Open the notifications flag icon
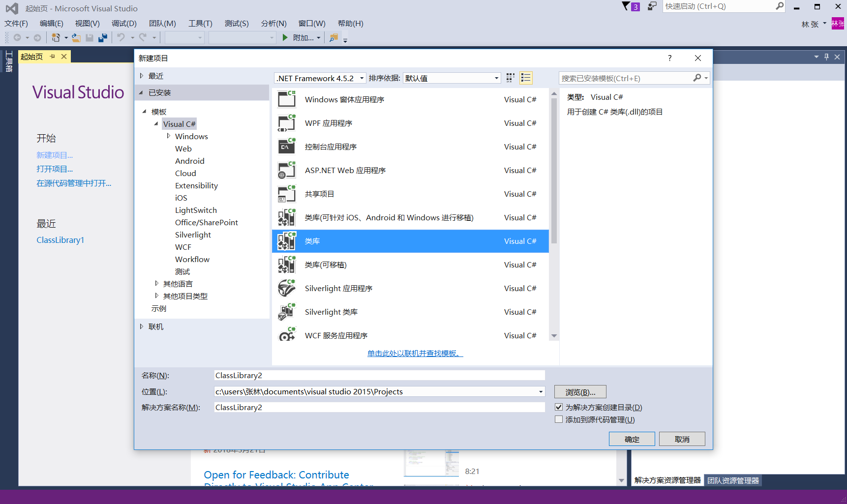 click(x=626, y=6)
